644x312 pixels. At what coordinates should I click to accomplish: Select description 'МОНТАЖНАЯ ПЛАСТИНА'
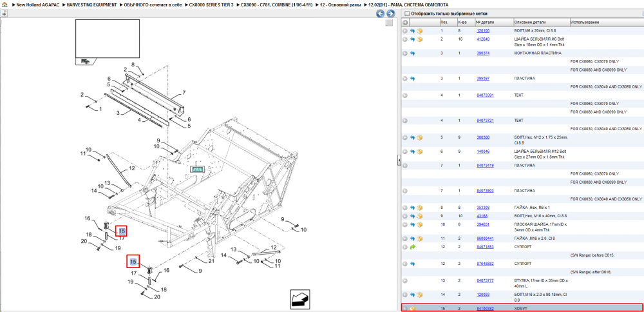(x=538, y=54)
